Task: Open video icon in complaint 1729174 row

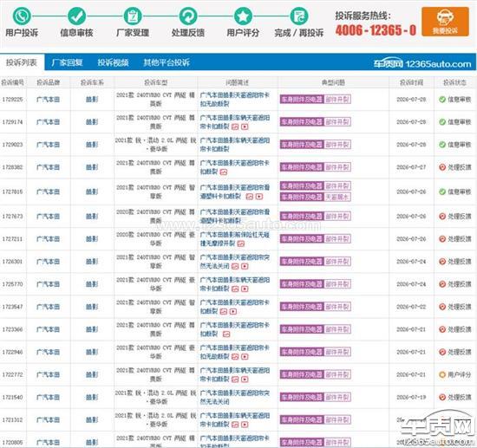Action: pos(245,127)
